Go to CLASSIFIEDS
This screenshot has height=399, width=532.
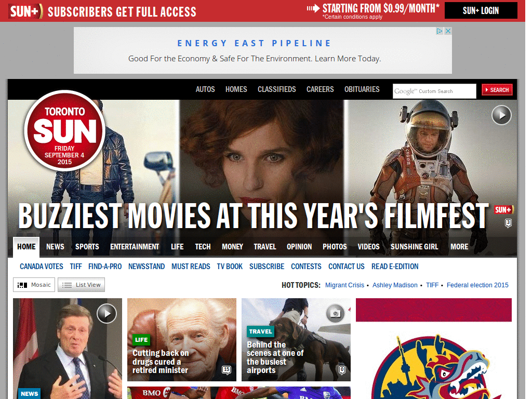point(276,89)
